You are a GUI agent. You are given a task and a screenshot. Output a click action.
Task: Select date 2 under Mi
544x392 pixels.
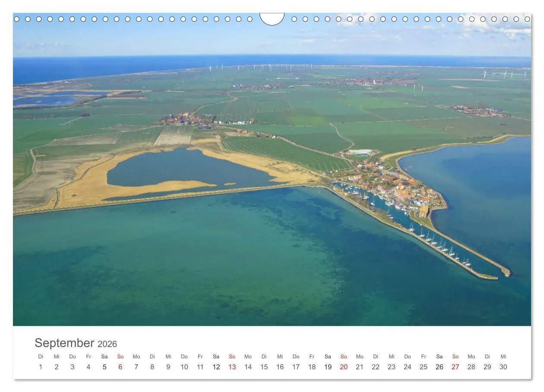(57, 367)
